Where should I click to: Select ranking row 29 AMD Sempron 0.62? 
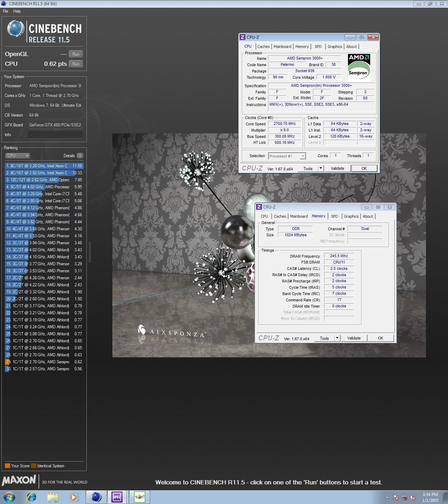point(44,362)
